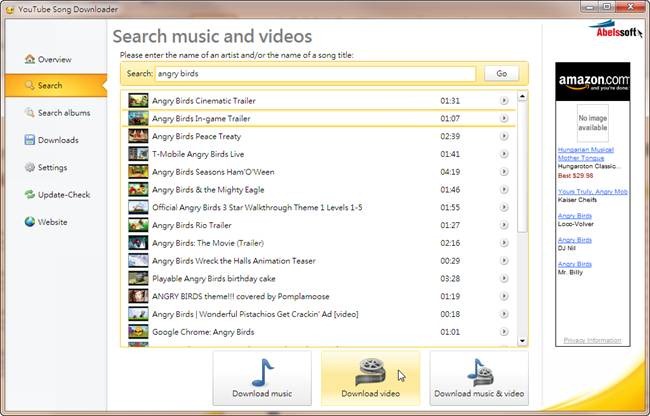Click the results list scroll up arrow
650x416 pixels.
tap(522, 96)
